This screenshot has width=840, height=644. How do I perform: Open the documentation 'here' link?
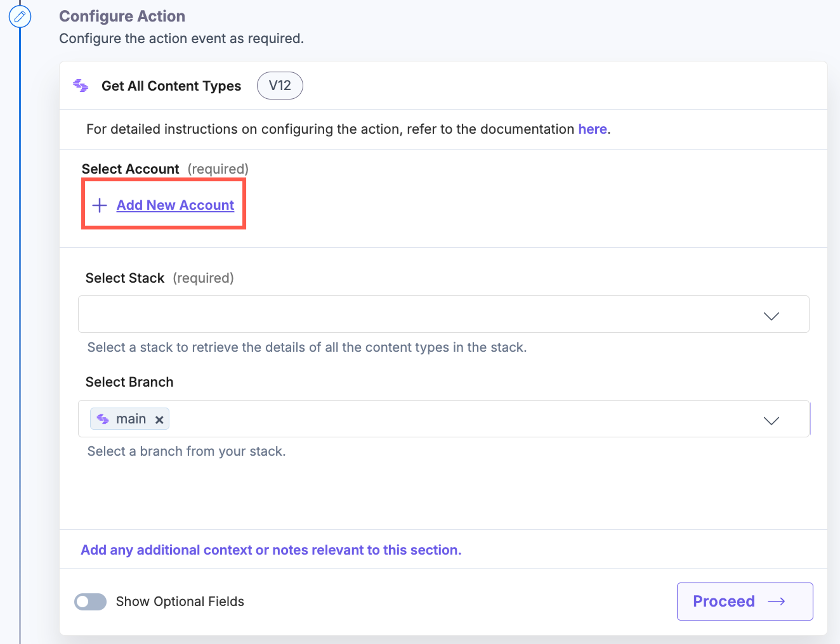click(593, 129)
